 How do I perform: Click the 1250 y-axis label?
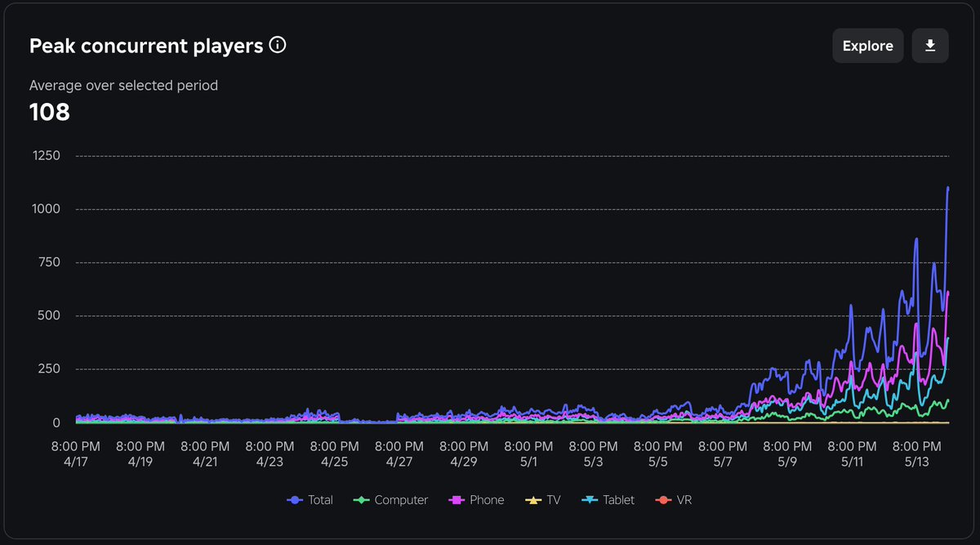click(46, 155)
